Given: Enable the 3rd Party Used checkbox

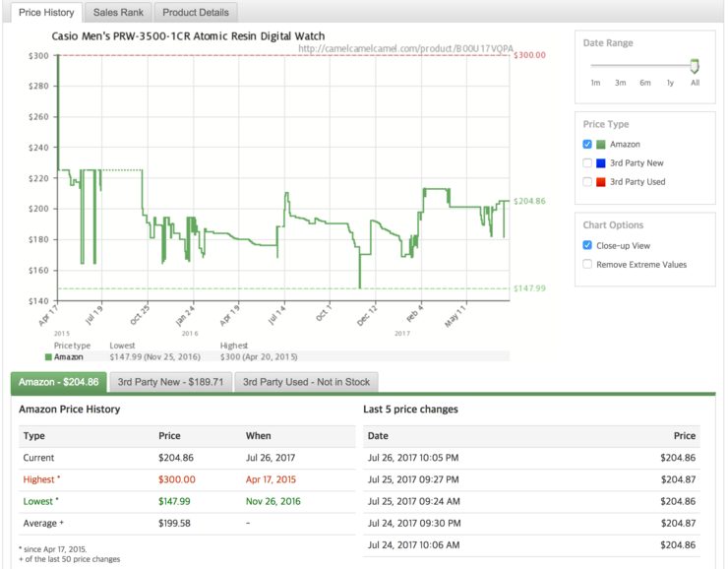Looking at the screenshot, I should (587, 181).
